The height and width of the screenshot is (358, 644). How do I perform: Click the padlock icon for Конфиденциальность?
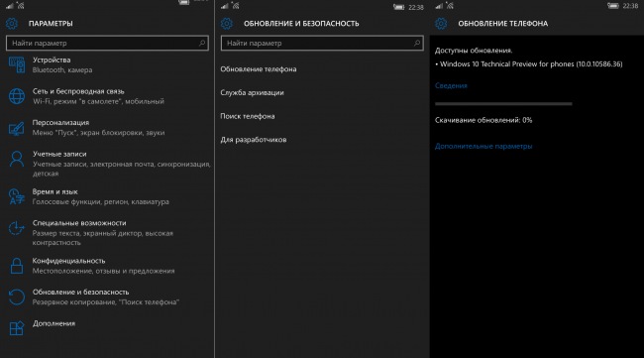click(17, 266)
